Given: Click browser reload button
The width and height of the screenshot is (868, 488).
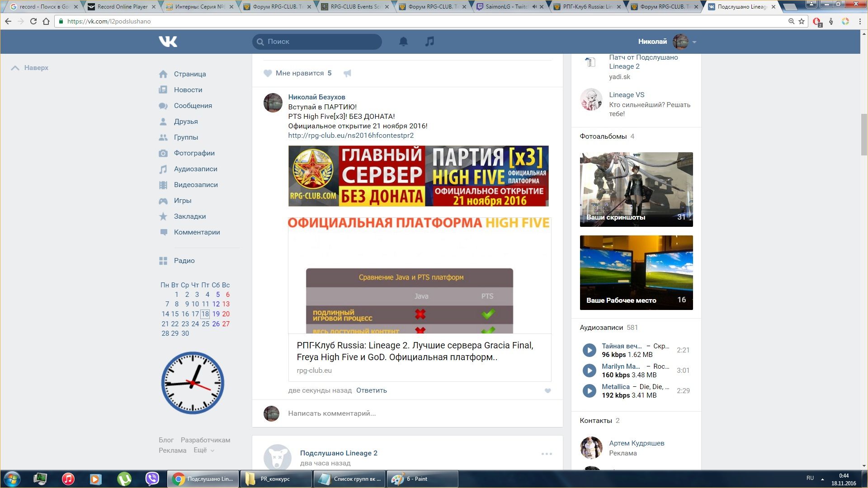Looking at the screenshot, I should [x=33, y=21].
